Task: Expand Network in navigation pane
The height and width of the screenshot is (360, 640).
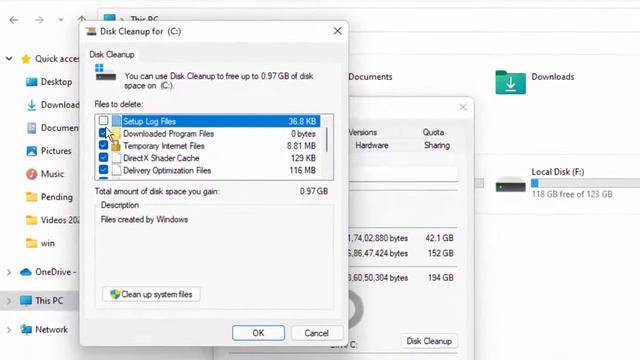Action: [x=9, y=330]
